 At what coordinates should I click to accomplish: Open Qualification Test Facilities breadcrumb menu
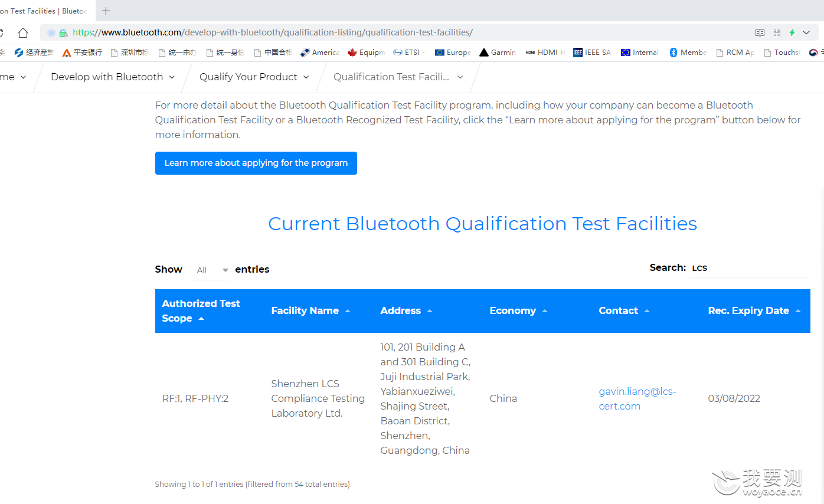398,77
